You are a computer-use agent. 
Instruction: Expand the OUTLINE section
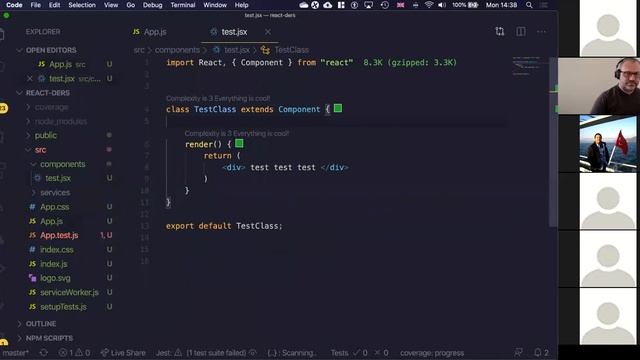(x=41, y=324)
